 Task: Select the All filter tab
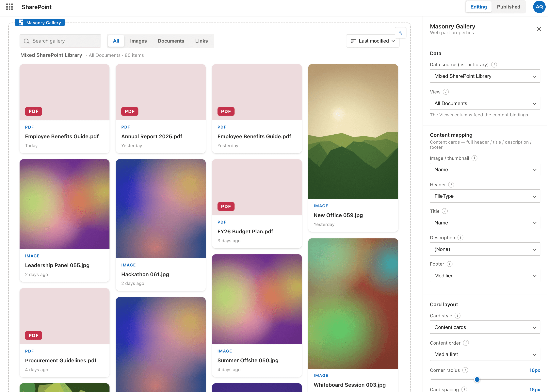tap(116, 41)
